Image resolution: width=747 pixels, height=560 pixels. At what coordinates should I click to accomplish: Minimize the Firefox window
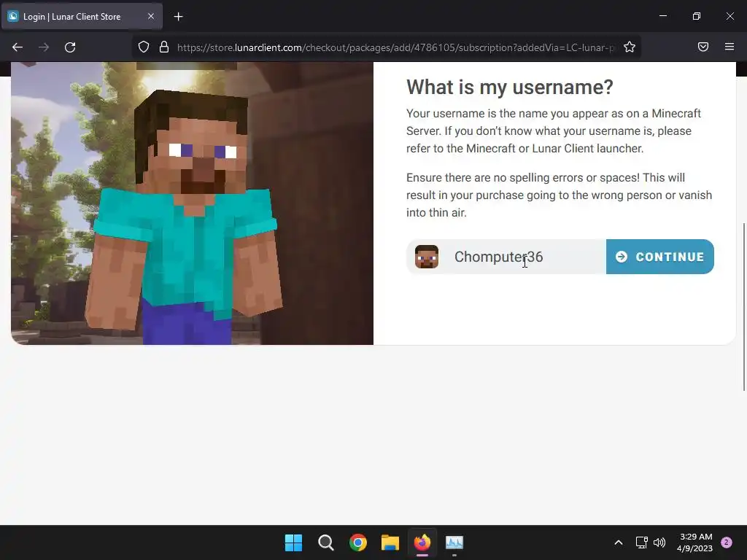[x=663, y=16]
